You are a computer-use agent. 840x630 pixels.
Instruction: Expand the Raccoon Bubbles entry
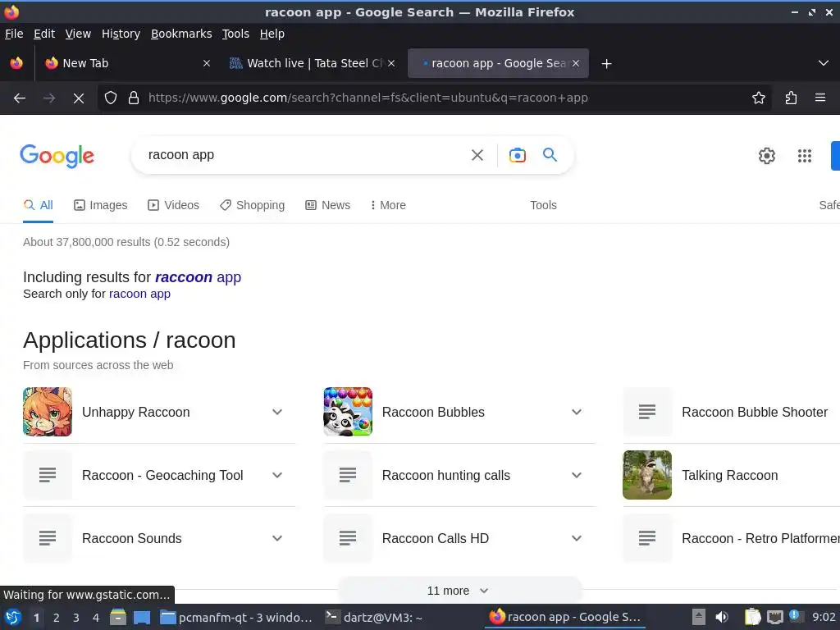(577, 412)
